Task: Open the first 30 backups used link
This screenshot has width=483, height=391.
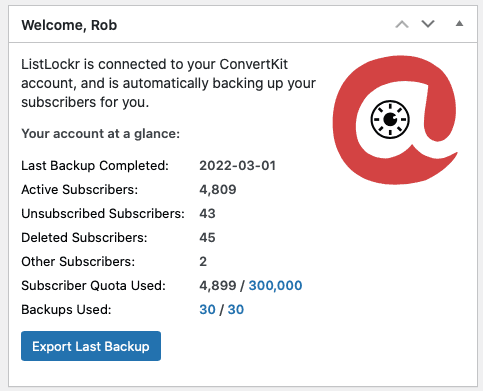Action: [207, 310]
